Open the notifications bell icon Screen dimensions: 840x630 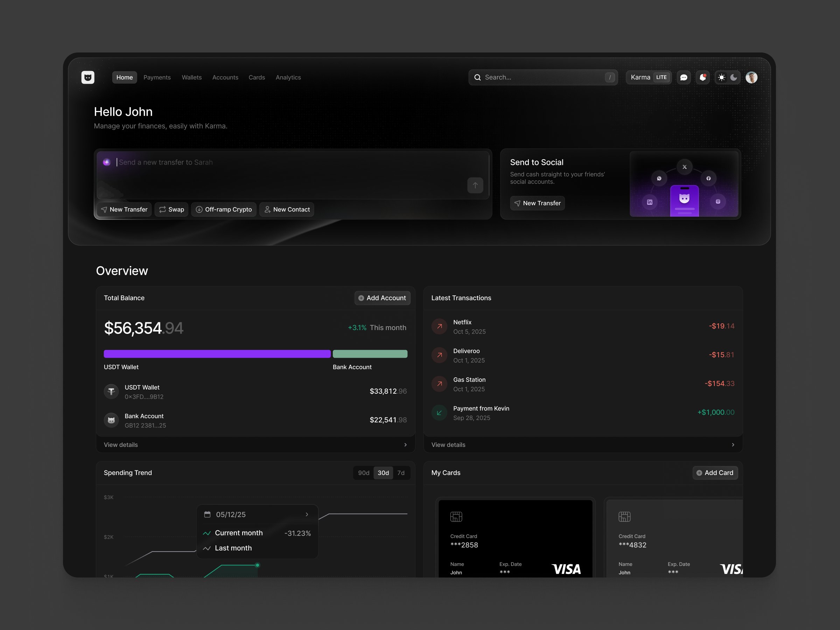coord(702,77)
